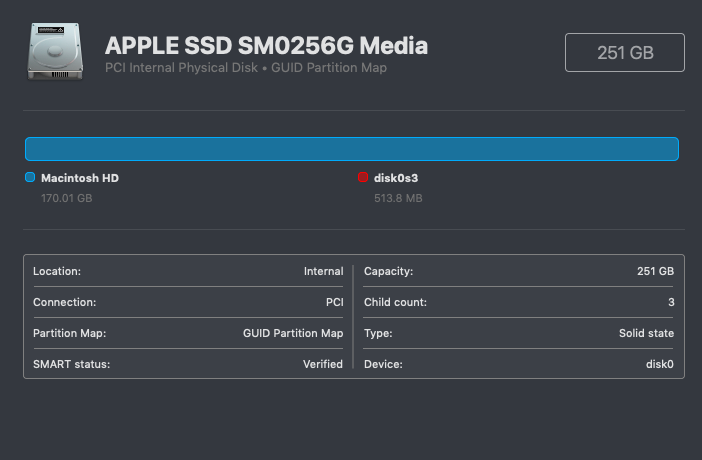Select the blue Macintosh HD swatch

30,177
